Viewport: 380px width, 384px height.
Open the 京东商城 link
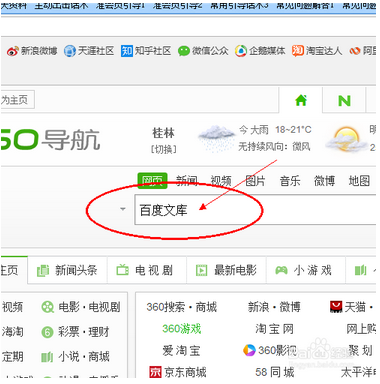pyautogui.click(x=185, y=372)
